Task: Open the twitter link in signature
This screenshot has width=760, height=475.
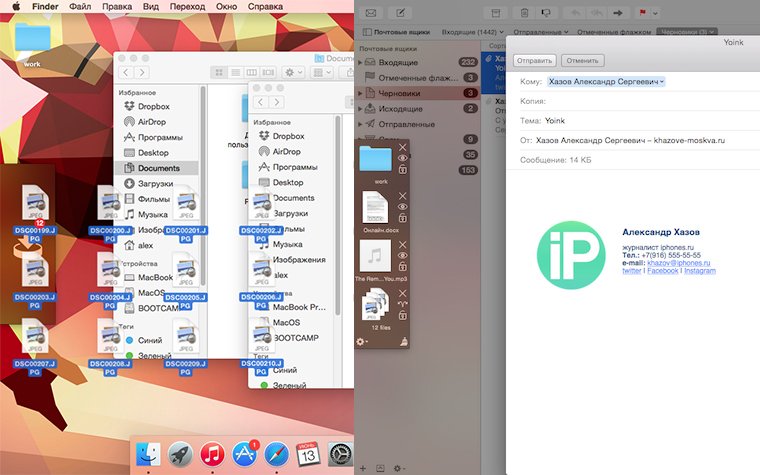Action: [x=632, y=270]
